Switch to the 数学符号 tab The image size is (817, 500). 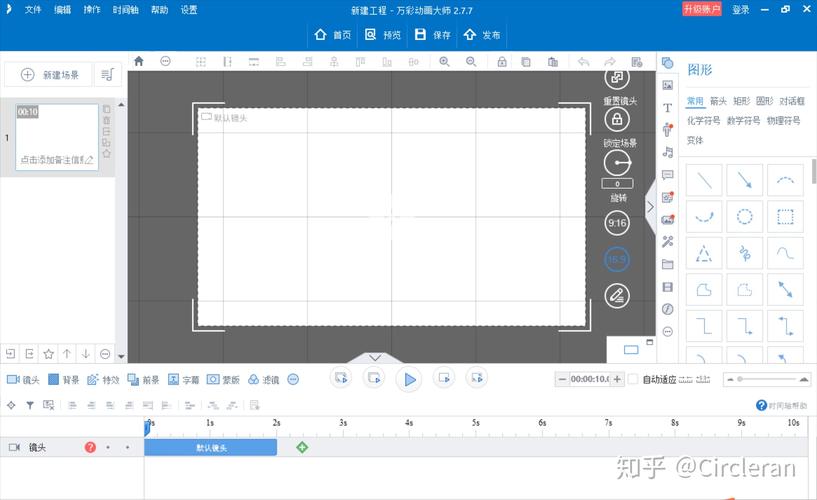744,121
